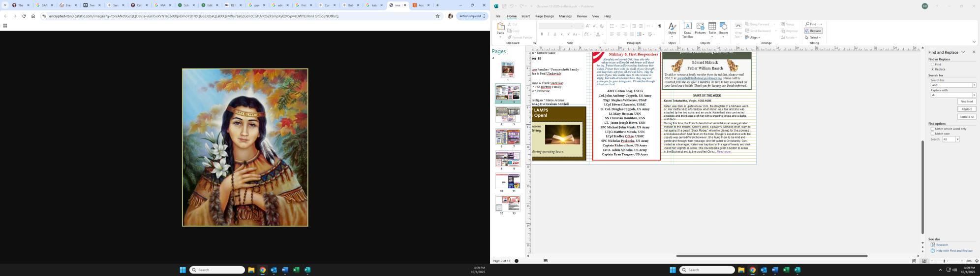The height and width of the screenshot is (276, 980).
Task: Enable Match whole word only checkbox
Action: (932, 129)
